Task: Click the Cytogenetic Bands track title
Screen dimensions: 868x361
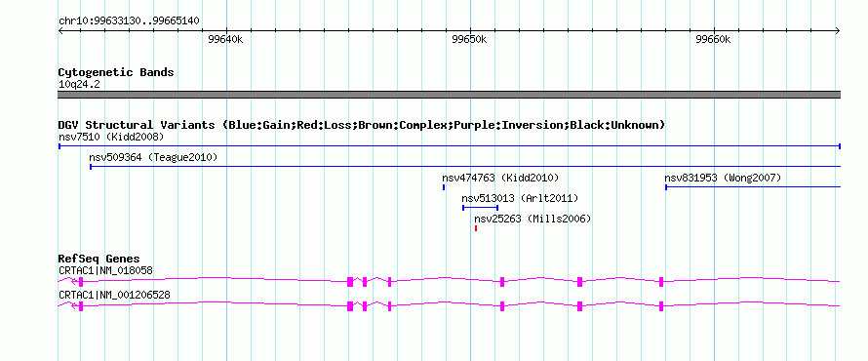Action: tap(116, 72)
